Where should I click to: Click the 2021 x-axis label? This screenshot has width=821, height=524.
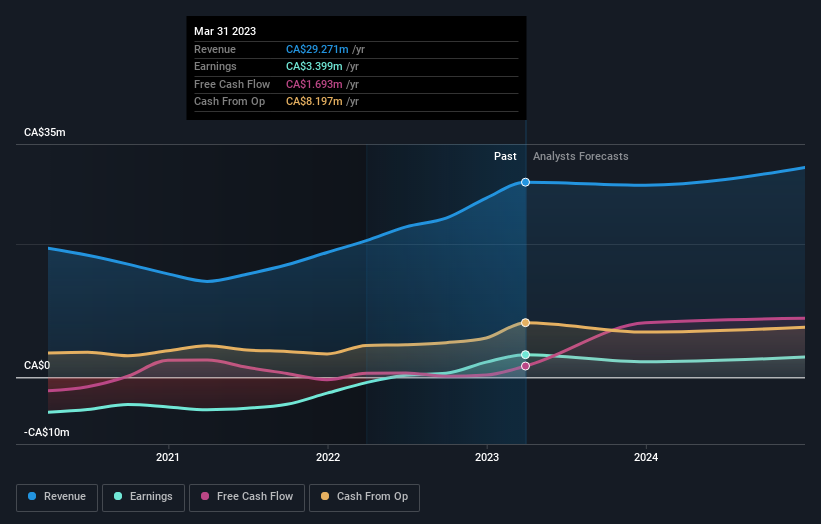click(168, 458)
